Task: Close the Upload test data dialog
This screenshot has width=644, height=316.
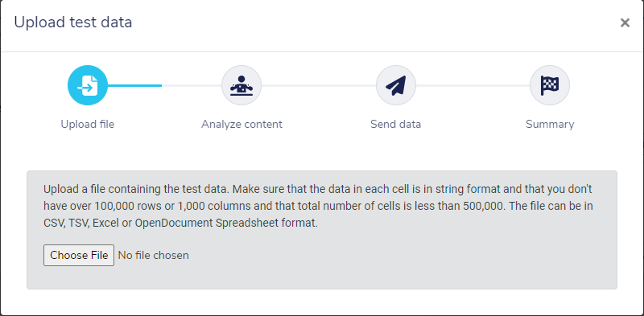Action: [625, 23]
